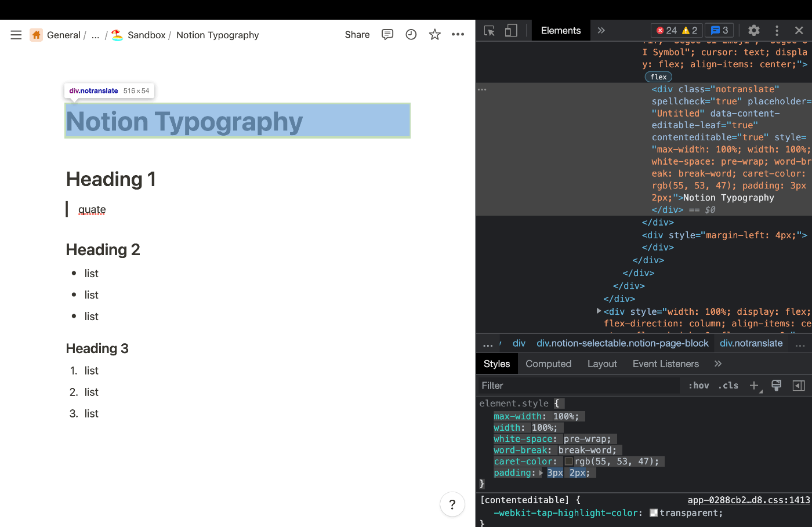Click the Notion Typography page title
This screenshot has width=812, height=527.
pyautogui.click(x=237, y=121)
